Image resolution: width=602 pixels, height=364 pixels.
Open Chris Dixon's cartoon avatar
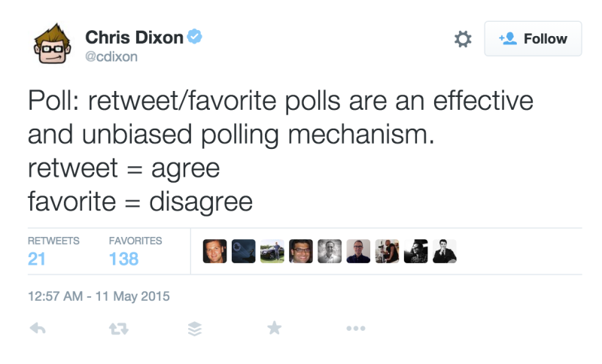point(52,44)
